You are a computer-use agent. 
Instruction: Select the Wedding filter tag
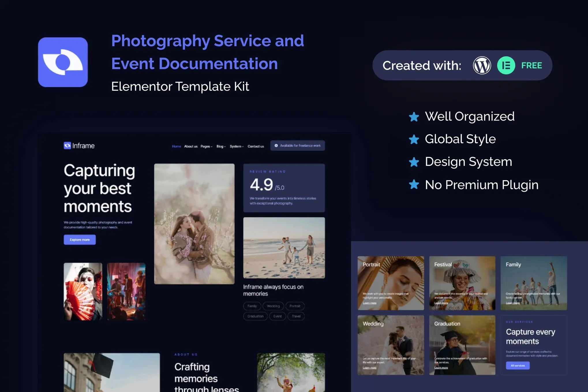tap(273, 306)
